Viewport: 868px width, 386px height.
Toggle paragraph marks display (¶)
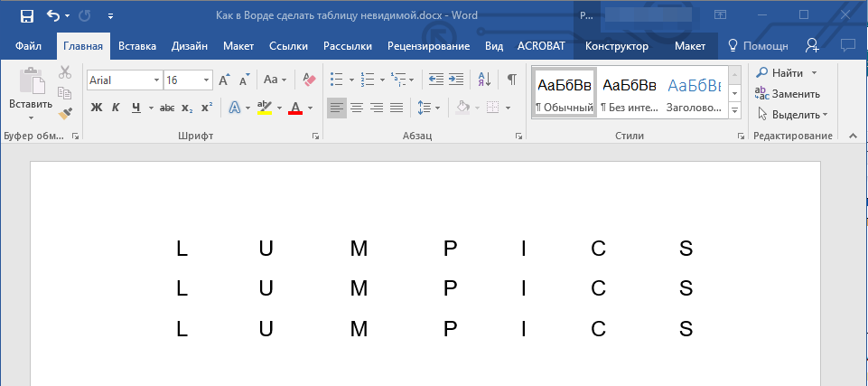point(511,80)
